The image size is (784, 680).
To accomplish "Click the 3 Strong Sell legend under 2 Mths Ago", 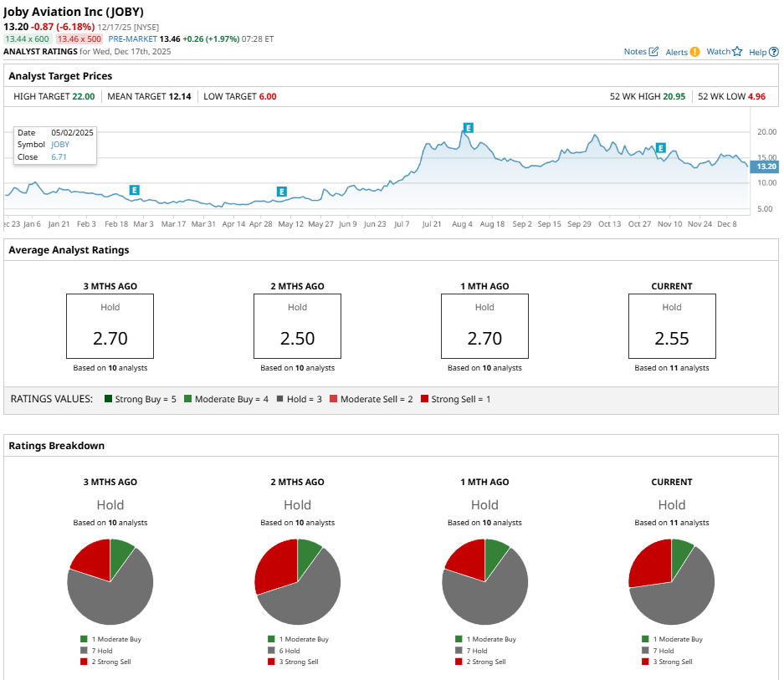I will (293, 662).
